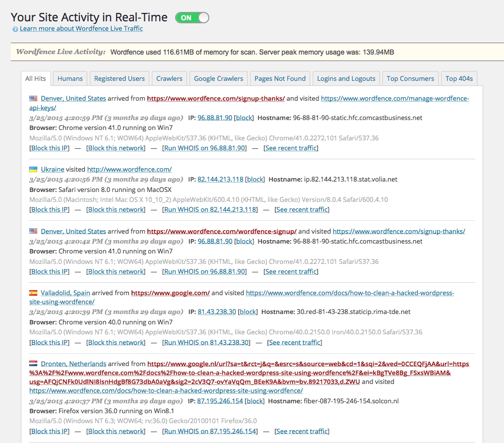Click Block this network in the Valladolid entry

pos(116,343)
